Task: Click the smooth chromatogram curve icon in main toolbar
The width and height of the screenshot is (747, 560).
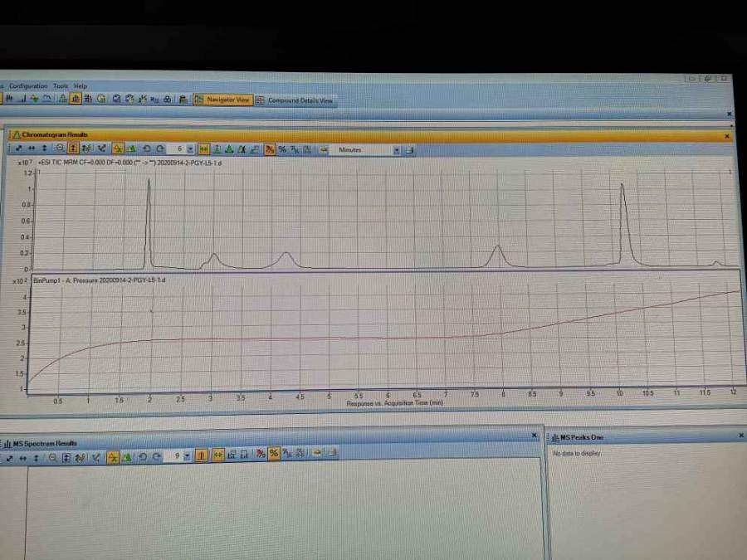Action: coord(46,99)
